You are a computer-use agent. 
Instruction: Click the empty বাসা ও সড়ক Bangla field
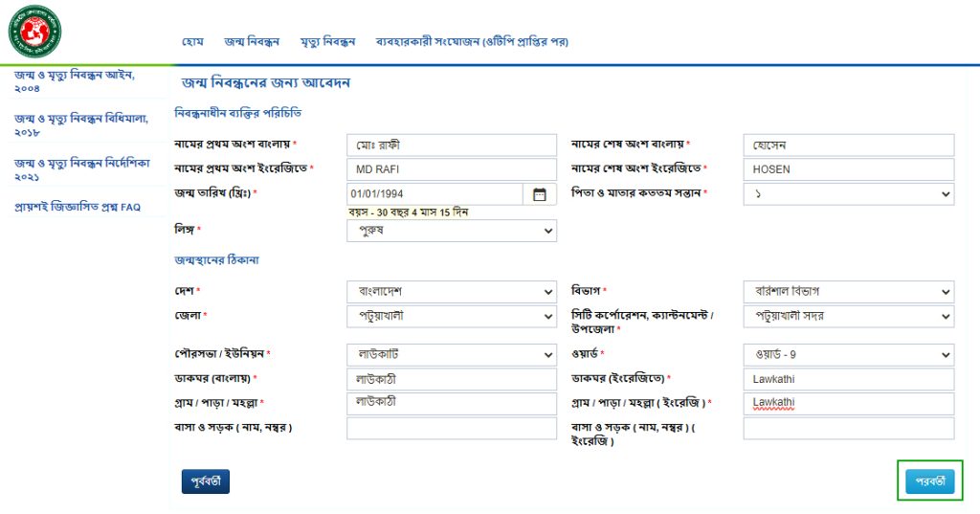pos(452,429)
